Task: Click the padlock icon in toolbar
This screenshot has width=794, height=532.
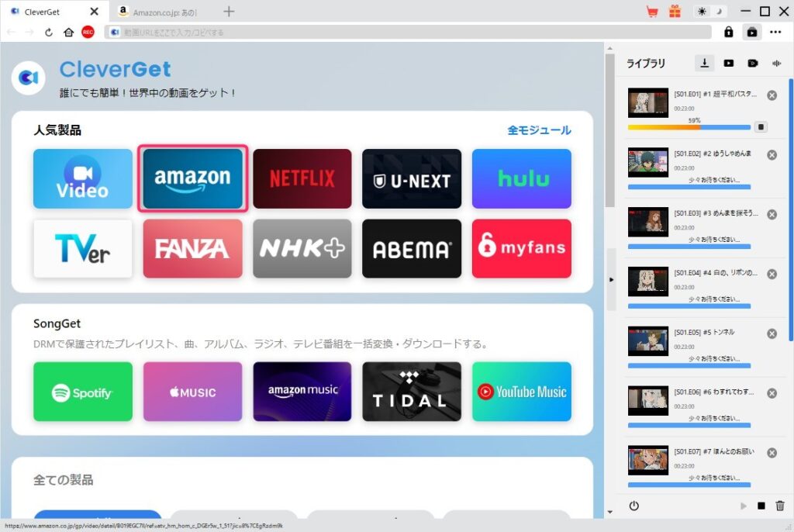Action: coord(728,33)
